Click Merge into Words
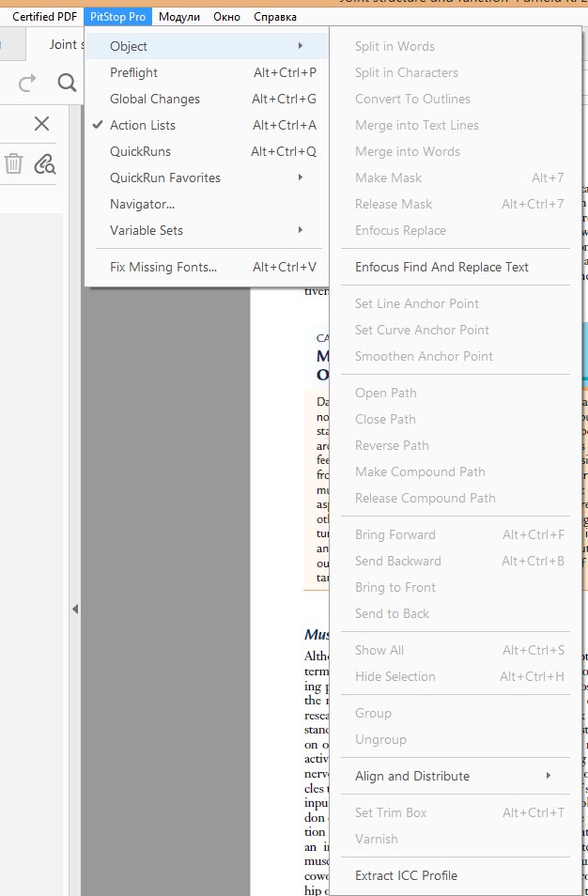 (456, 151)
